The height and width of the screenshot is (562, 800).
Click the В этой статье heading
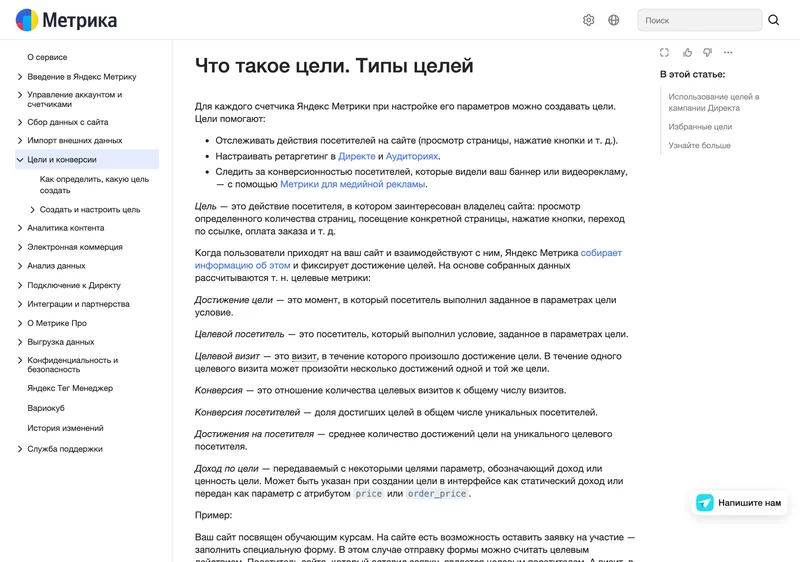(692, 74)
